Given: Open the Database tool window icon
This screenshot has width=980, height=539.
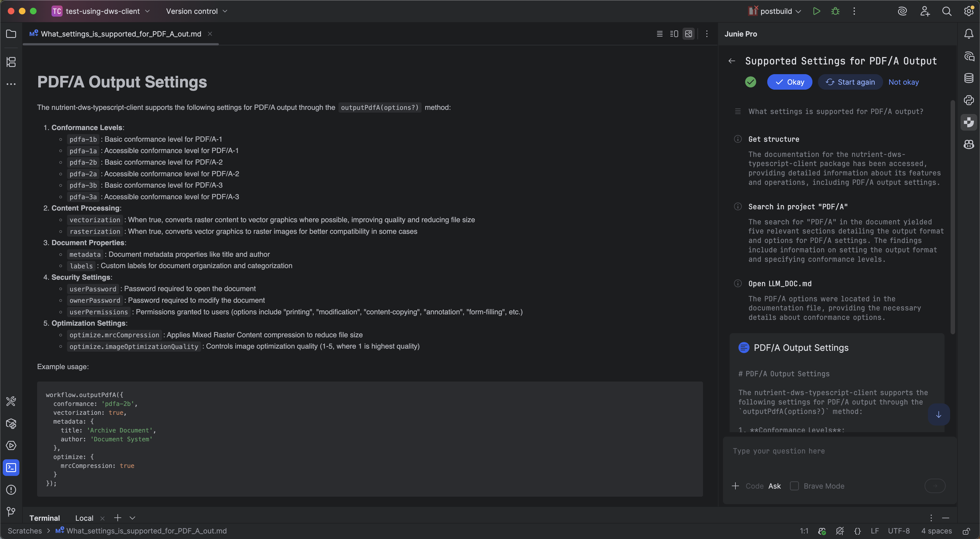Looking at the screenshot, I should 969,78.
